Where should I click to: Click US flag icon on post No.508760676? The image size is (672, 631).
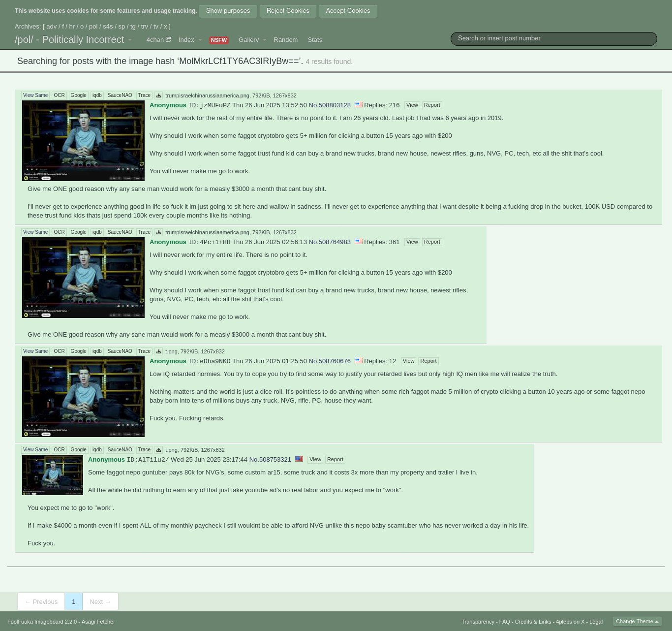[359, 360]
